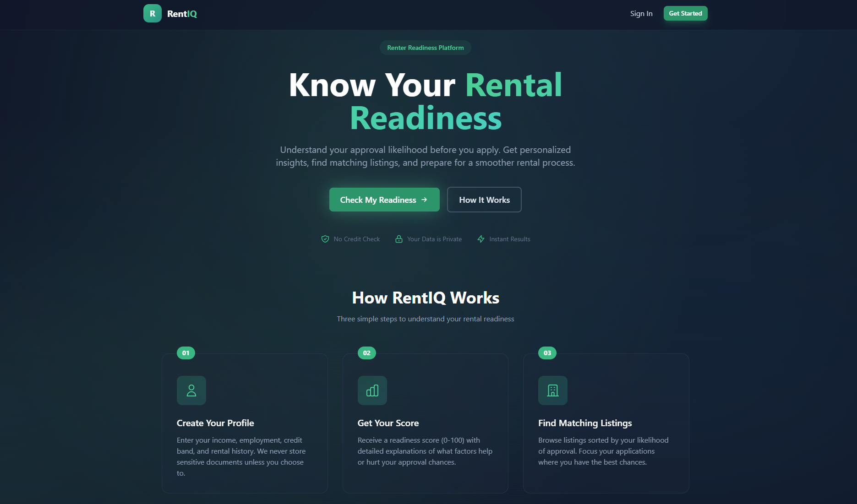Click the shield icon beside No Credit Check
857x504 pixels.
325,239
